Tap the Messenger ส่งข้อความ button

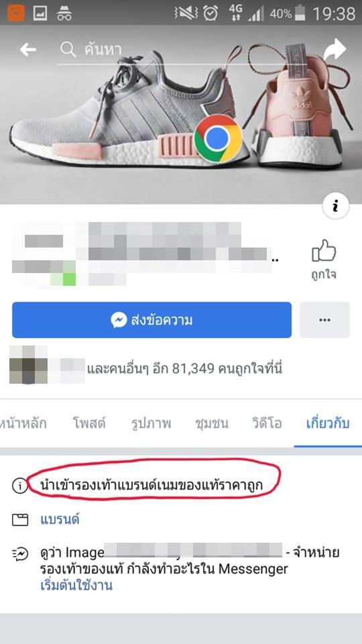[152, 320]
